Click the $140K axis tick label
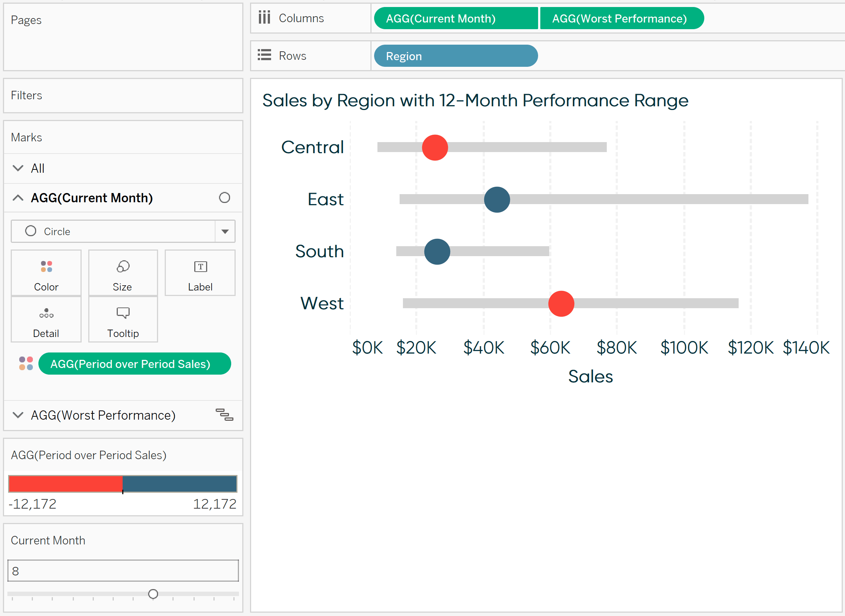This screenshot has width=845, height=616. point(806,348)
